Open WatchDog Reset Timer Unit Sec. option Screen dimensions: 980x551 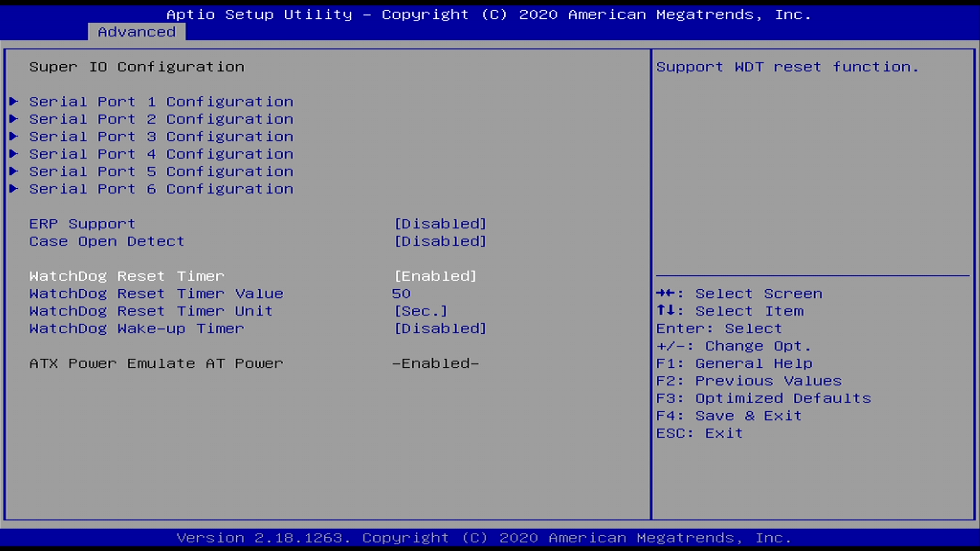click(x=421, y=311)
